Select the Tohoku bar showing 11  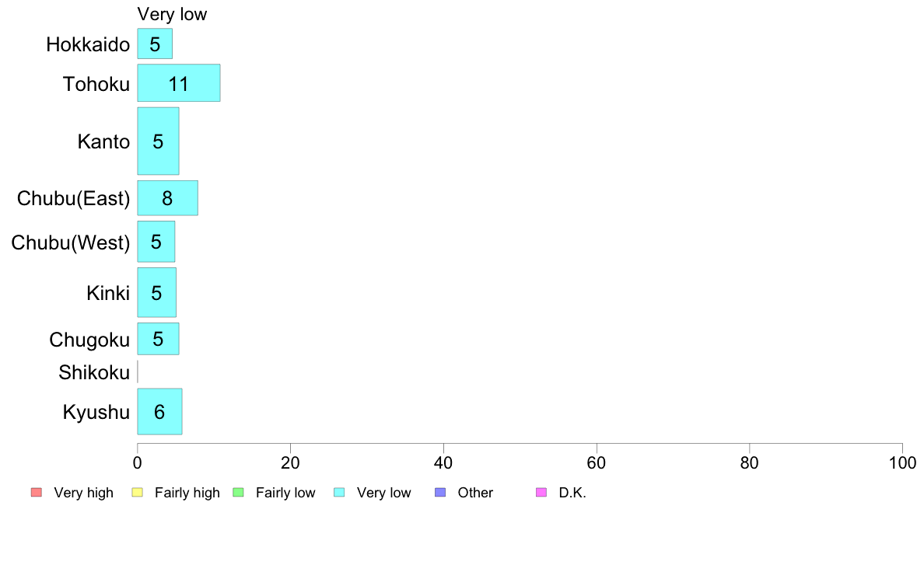click(x=179, y=83)
